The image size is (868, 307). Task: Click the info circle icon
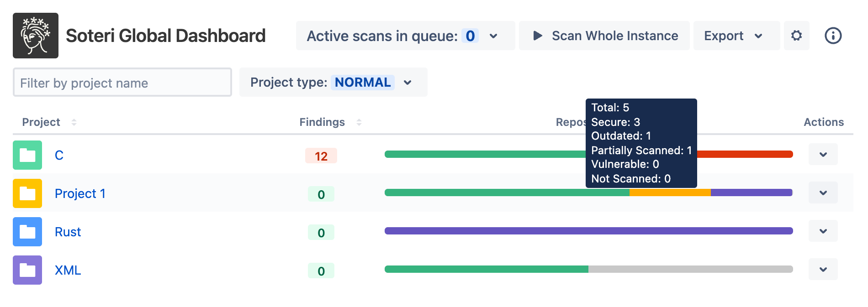click(833, 36)
